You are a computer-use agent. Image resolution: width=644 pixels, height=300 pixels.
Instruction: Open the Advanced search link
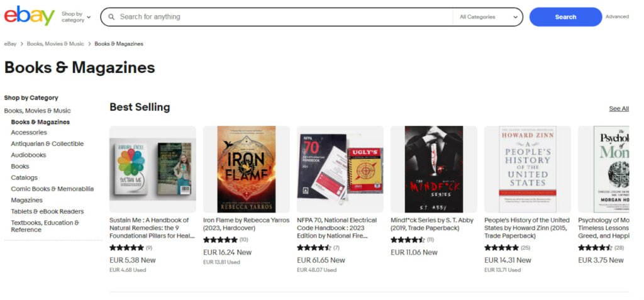click(617, 17)
